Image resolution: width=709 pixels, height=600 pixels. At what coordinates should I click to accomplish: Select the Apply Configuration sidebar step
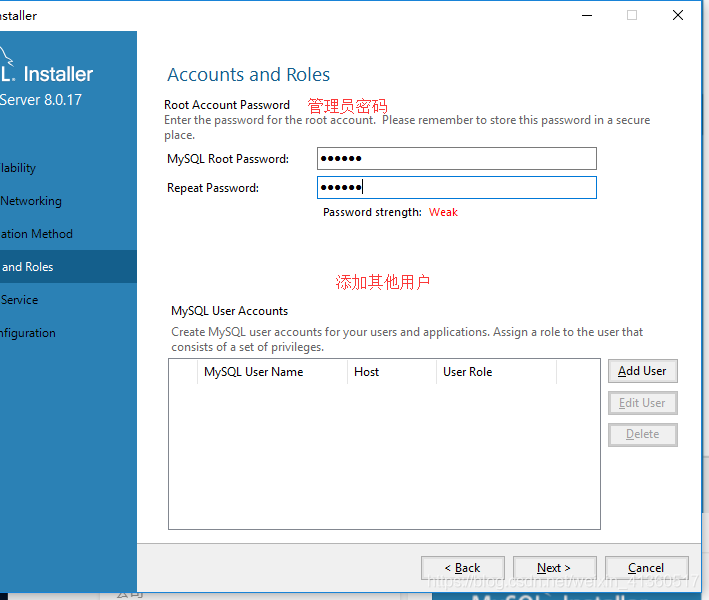tap(68, 333)
